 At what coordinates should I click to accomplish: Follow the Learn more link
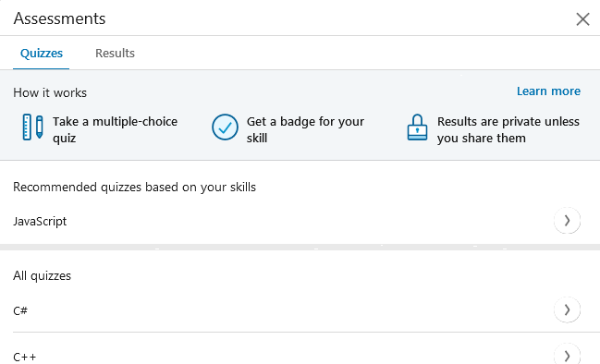click(548, 91)
